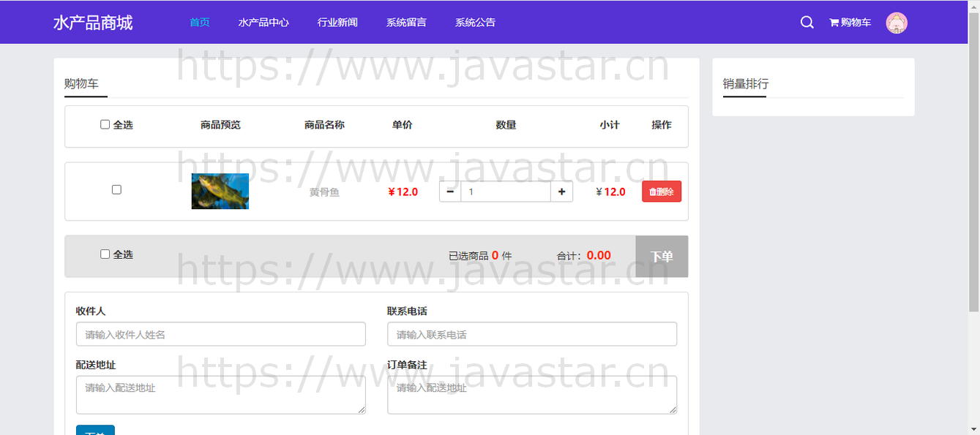Click the 黄骨鱼 fish product thumbnail
This screenshot has height=435, width=980.
tap(220, 192)
